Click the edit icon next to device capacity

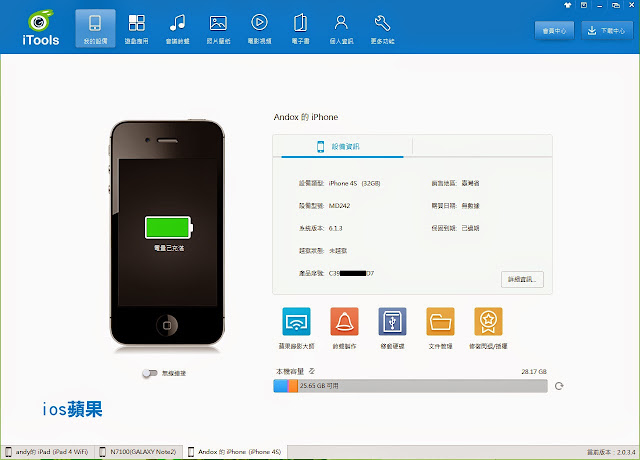pos(312,371)
